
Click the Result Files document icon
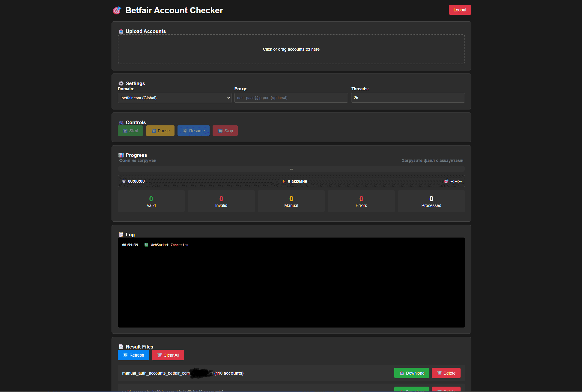121,347
